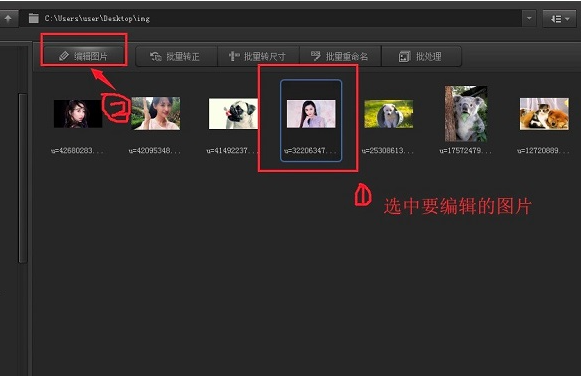Select the pug dog thumbnail u=41492237
This screenshot has height=382, width=581.
click(233, 114)
